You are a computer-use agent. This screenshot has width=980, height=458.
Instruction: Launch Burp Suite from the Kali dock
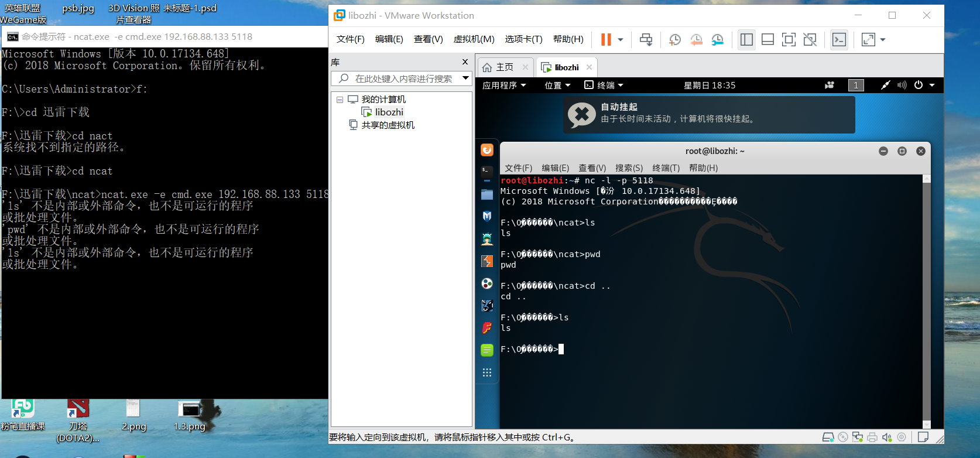(x=487, y=261)
